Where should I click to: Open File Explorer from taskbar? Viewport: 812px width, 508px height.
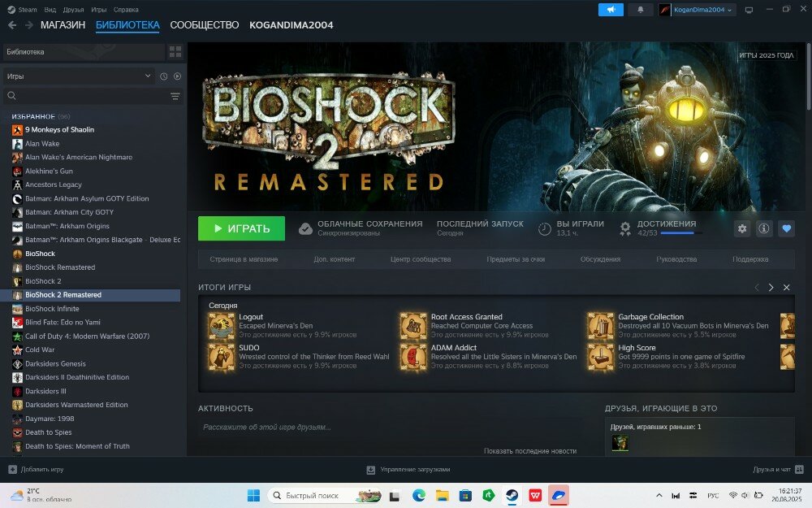[x=442, y=496]
